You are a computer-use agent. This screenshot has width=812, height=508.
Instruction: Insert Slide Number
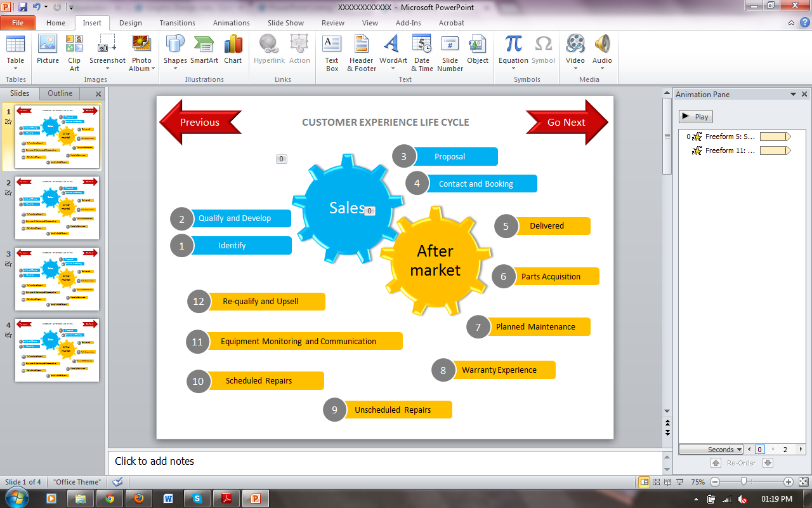point(450,50)
